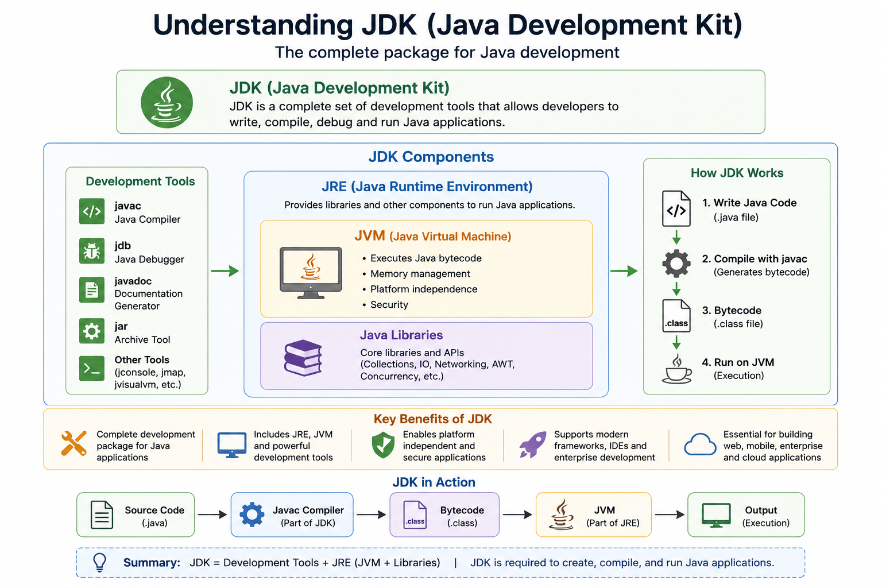Click the 'Documentation Generator' label

tap(148, 300)
